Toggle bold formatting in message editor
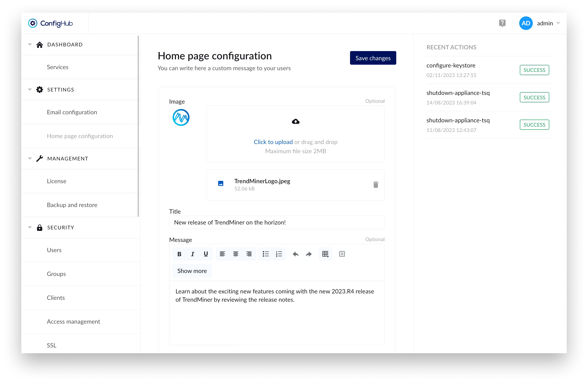 pos(179,254)
